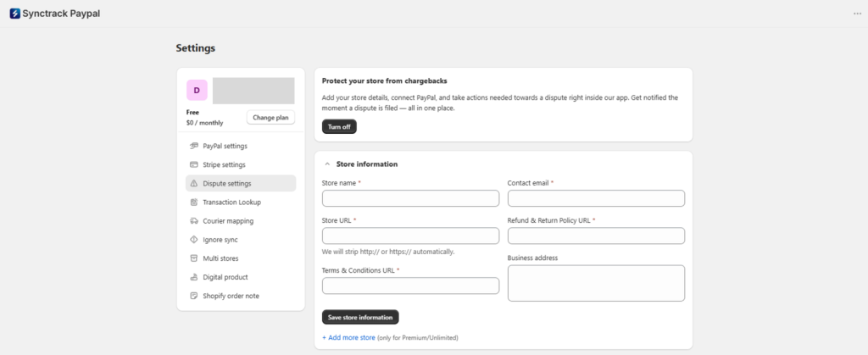Screen dimensions: 868x355
Task: Click the Transaction Lookup icon
Action: pyautogui.click(x=194, y=202)
